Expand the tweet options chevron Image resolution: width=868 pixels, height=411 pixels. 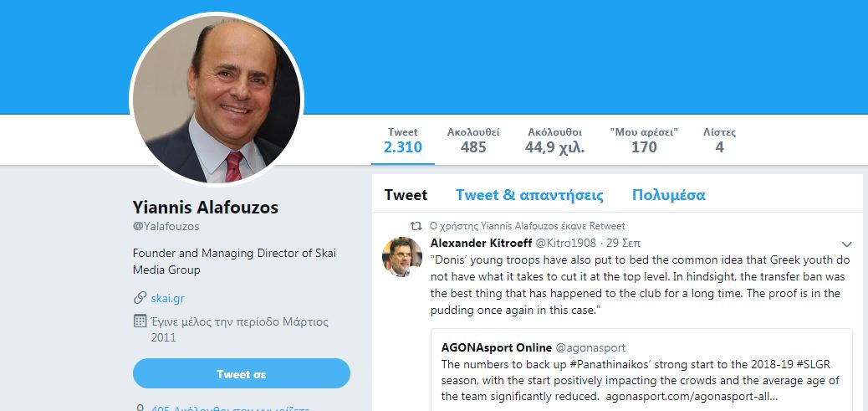click(846, 244)
